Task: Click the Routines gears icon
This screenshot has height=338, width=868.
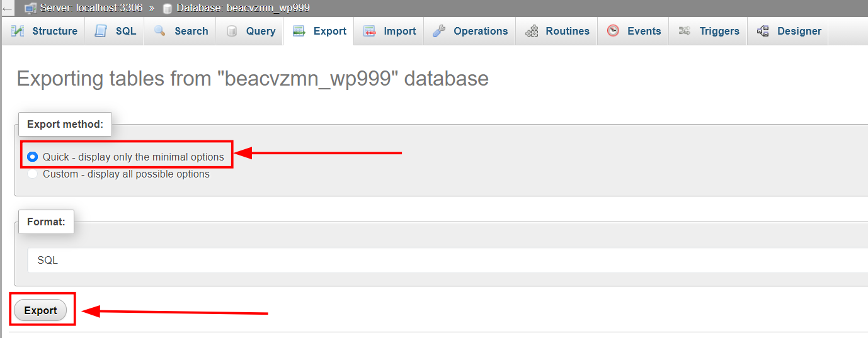Action: point(532,31)
